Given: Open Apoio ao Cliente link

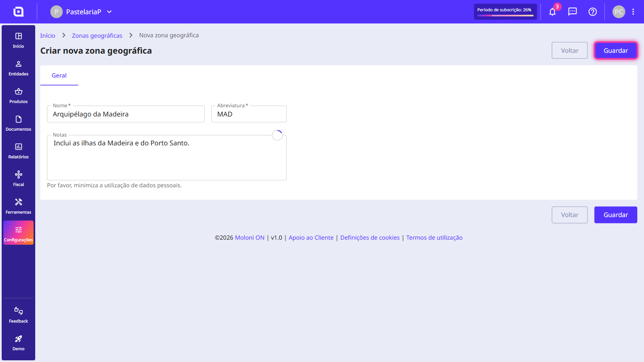Looking at the screenshot, I should [311, 238].
